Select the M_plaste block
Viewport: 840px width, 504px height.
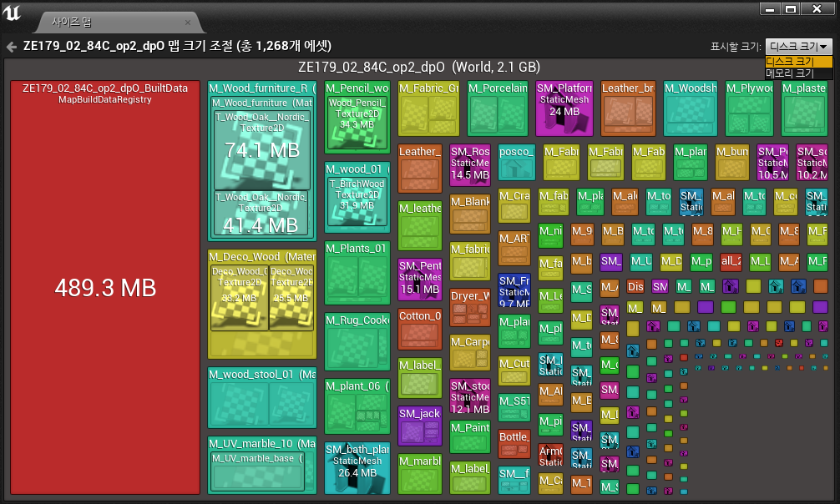point(804,108)
